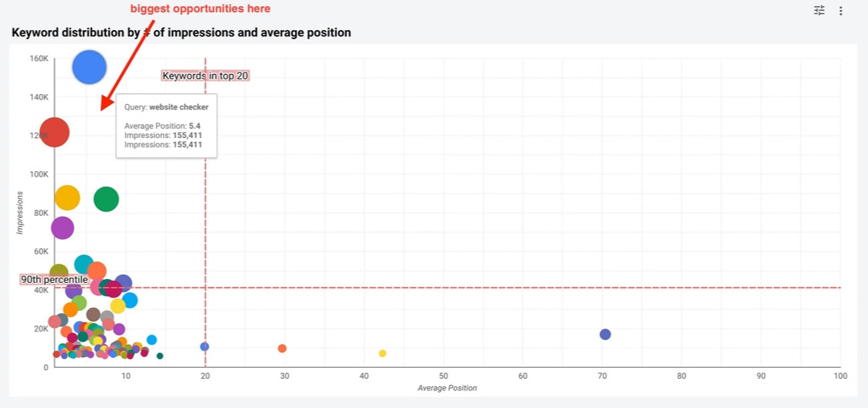Click the light blue bubble near position 13
The height and width of the screenshot is (408, 868).
[152, 340]
